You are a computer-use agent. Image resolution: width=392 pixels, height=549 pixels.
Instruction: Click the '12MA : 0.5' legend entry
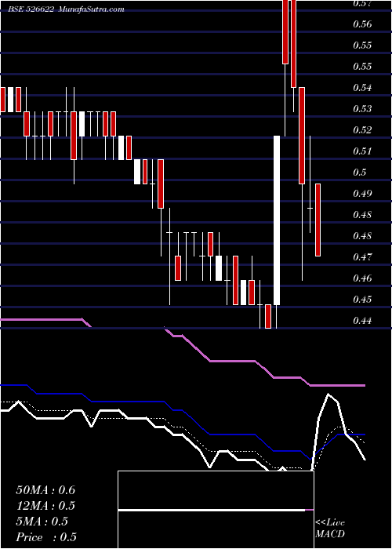tap(45, 505)
